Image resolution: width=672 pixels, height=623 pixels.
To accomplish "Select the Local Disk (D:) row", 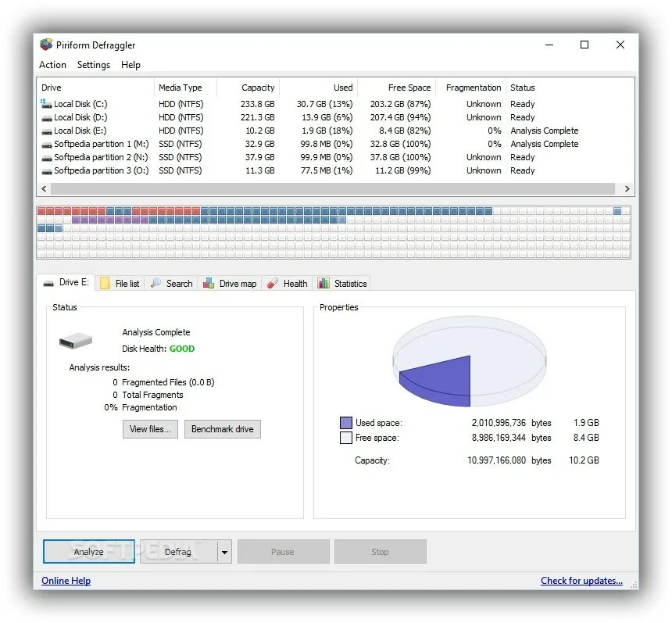I will tap(335, 117).
